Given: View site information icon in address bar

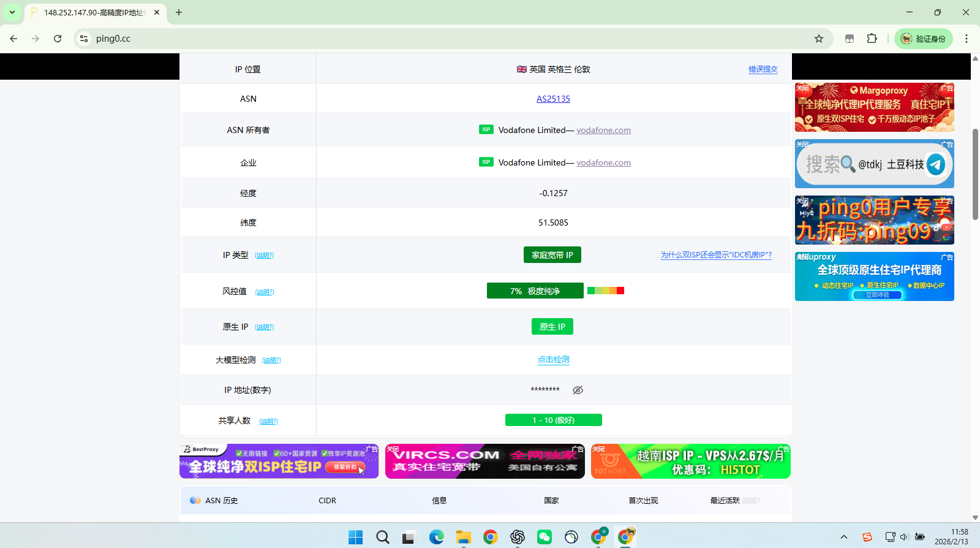Looking at the screenshot, I should (x=84, y=39).
